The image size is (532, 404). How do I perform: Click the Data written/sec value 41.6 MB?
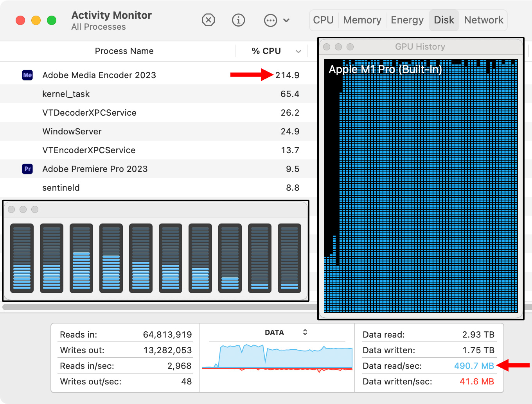coord(477,382)
